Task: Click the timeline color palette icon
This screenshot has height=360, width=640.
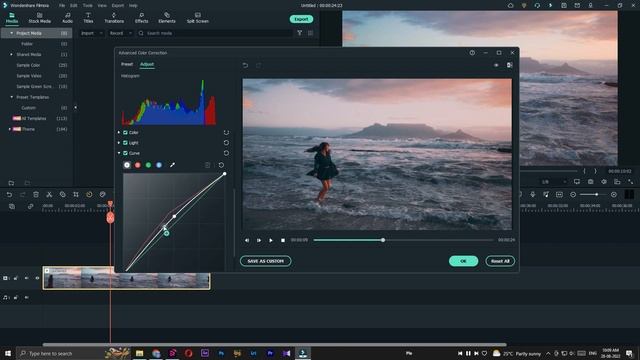Action: click(102, 195)
